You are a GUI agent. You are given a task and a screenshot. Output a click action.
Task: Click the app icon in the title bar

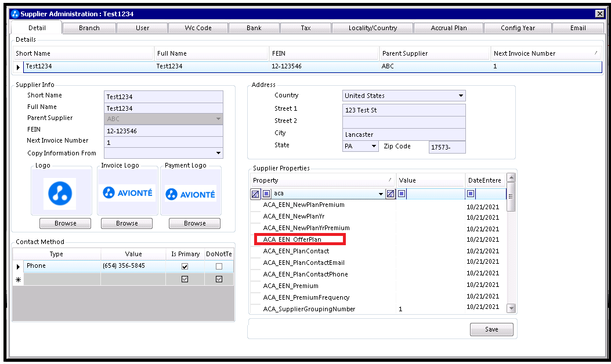click(16, 13)
